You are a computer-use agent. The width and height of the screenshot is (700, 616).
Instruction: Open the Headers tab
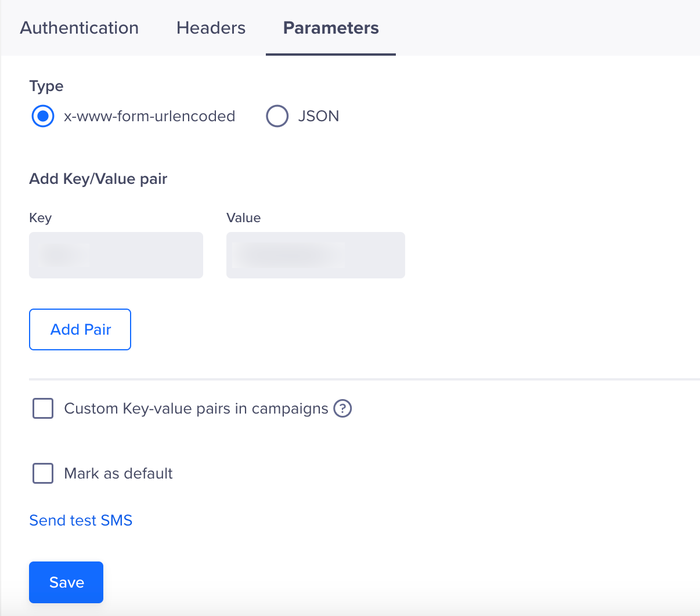click(211, 28)
